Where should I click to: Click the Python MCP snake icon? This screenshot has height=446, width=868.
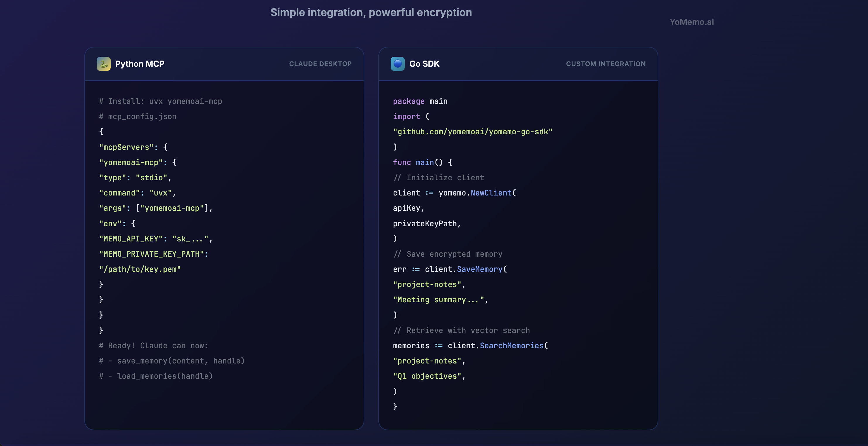[103, 64]
